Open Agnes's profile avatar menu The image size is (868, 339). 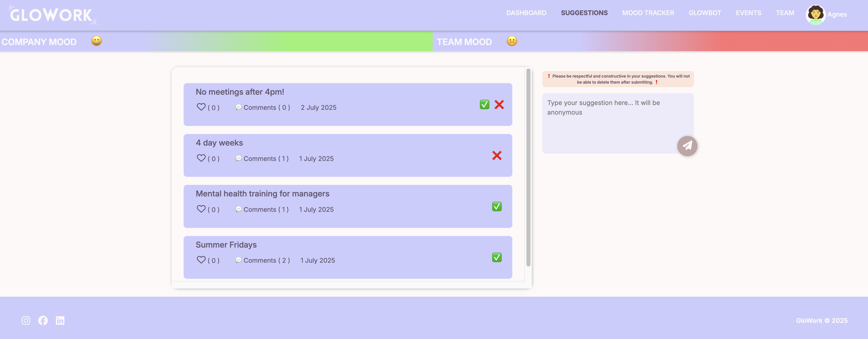815,15
